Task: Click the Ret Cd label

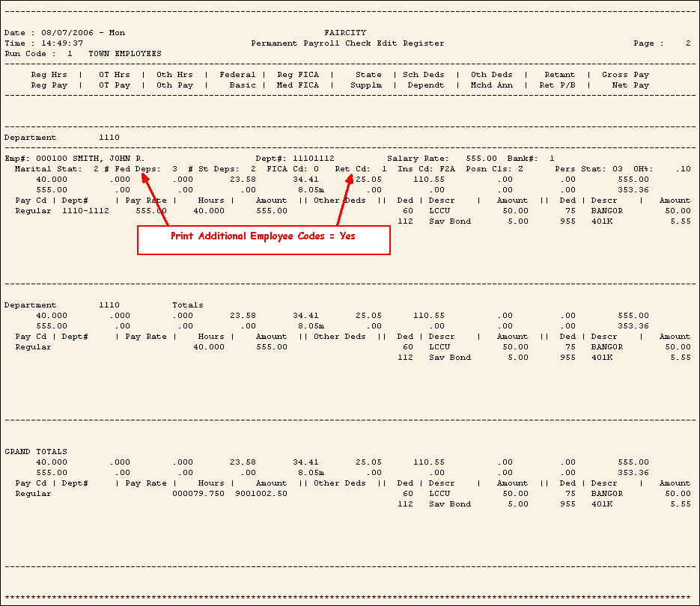Action: [353, 169]
